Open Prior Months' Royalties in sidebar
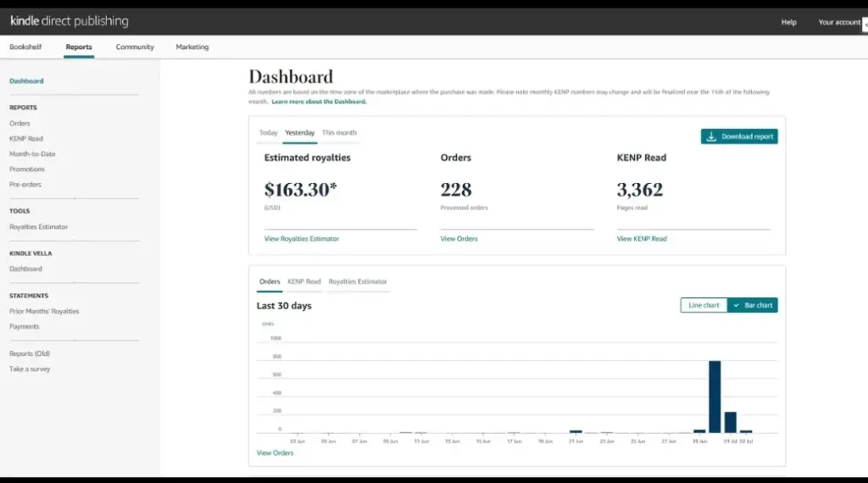The width and height of the screenshot is (868, 483). pos(44,311)
